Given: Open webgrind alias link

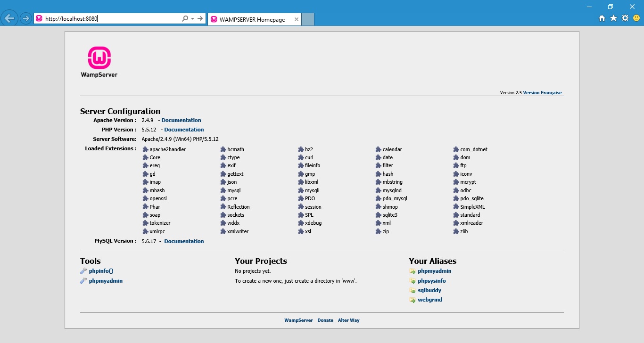Looking at the screenshot, I should pos(430,300).
